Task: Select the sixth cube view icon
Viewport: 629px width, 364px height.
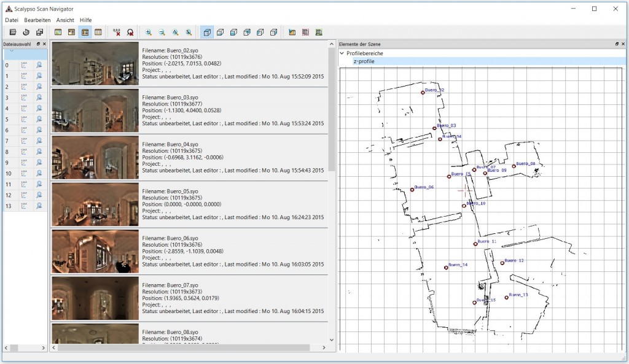Action: point(273,33)
